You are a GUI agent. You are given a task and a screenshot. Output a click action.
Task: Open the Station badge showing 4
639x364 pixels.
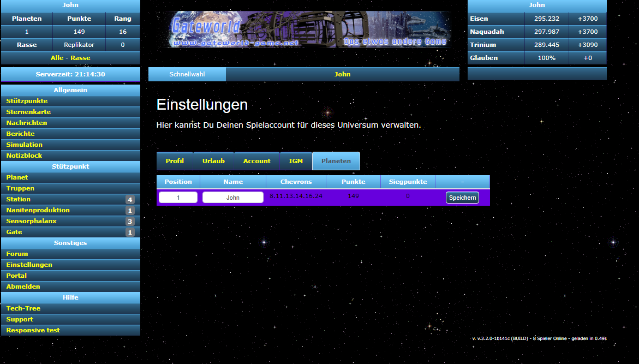[130, 200]
